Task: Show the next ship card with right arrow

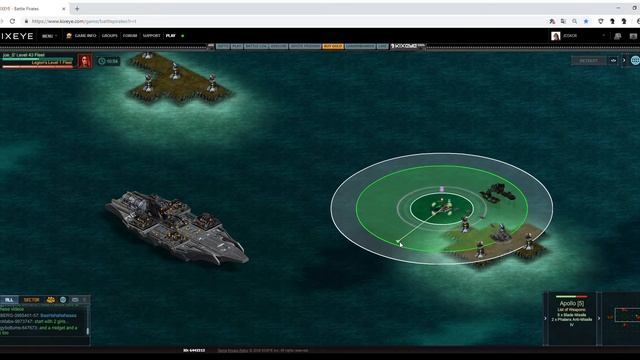Action: (x=599, y=318)
